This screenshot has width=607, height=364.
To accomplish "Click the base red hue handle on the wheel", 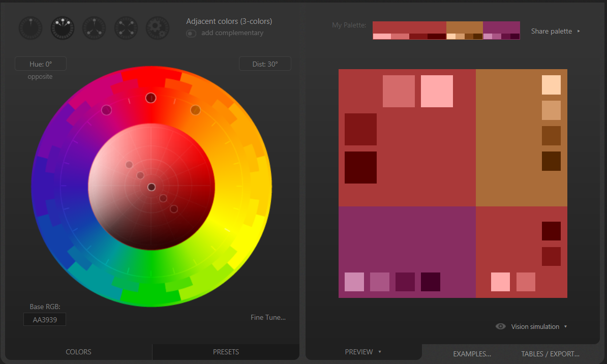I will [150, 98].
